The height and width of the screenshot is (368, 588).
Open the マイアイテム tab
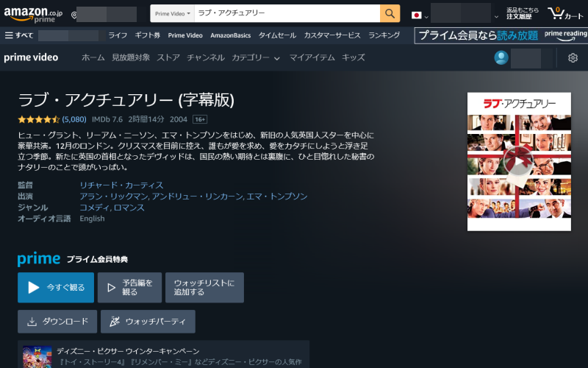coord(312,57)
